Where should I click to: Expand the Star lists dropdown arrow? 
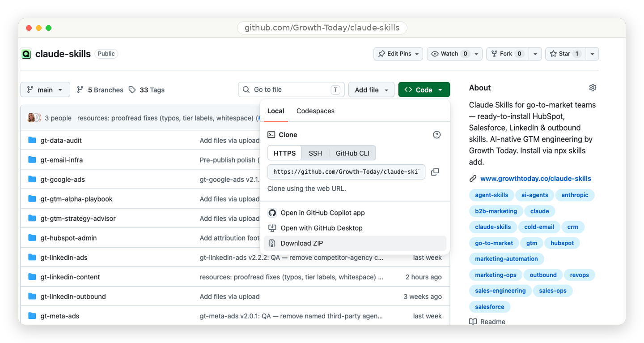(x=592, y=54)
